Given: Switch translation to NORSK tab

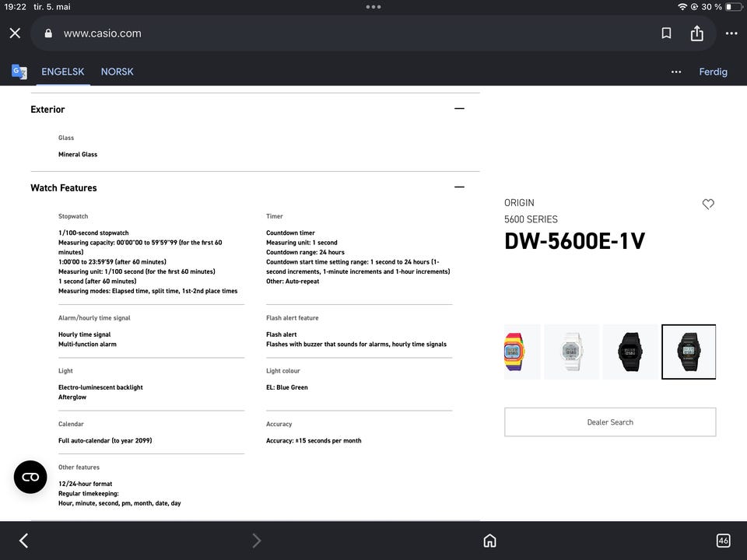Looking at the screenshot, I should [117, 72].
